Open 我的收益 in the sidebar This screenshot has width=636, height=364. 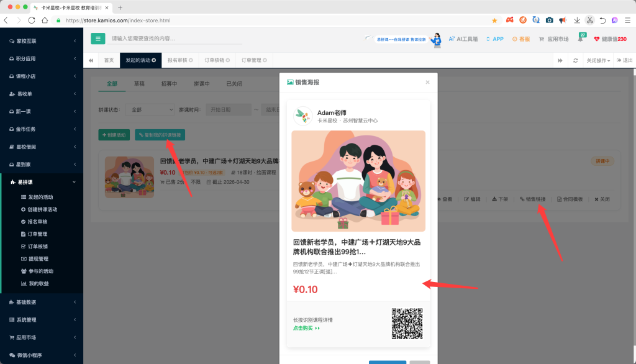click(35, 284)
